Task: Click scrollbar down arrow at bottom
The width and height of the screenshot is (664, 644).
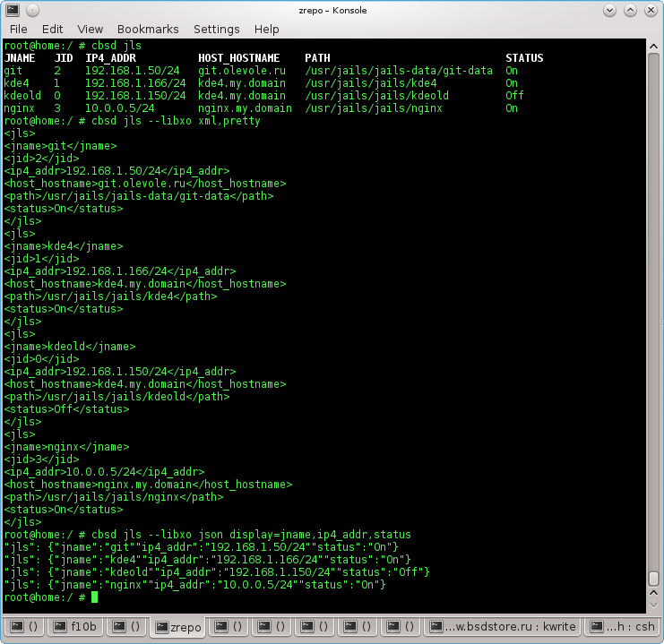Action: 653,605
